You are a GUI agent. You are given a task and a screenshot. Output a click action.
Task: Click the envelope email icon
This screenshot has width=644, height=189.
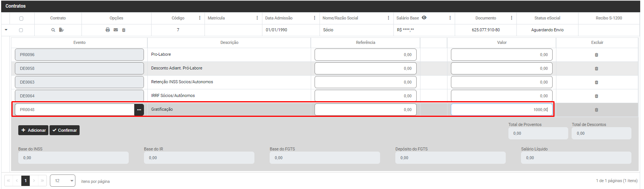pyautogui.click(x=116, y=30)
